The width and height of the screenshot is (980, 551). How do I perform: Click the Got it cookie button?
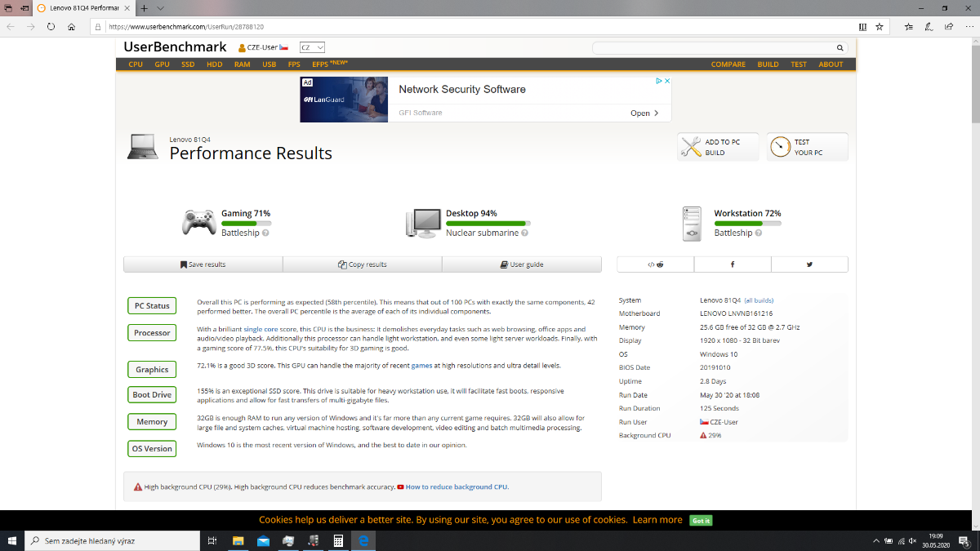coord(701,520)
